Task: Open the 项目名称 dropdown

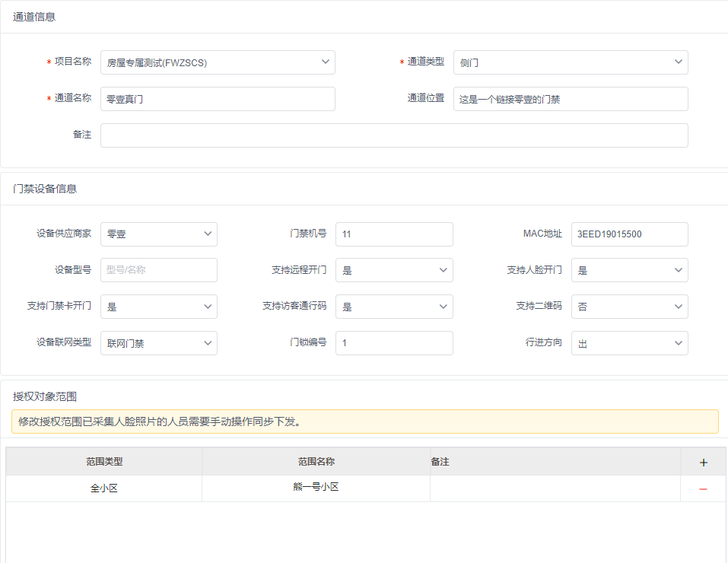Action: [x=218, y=62]
